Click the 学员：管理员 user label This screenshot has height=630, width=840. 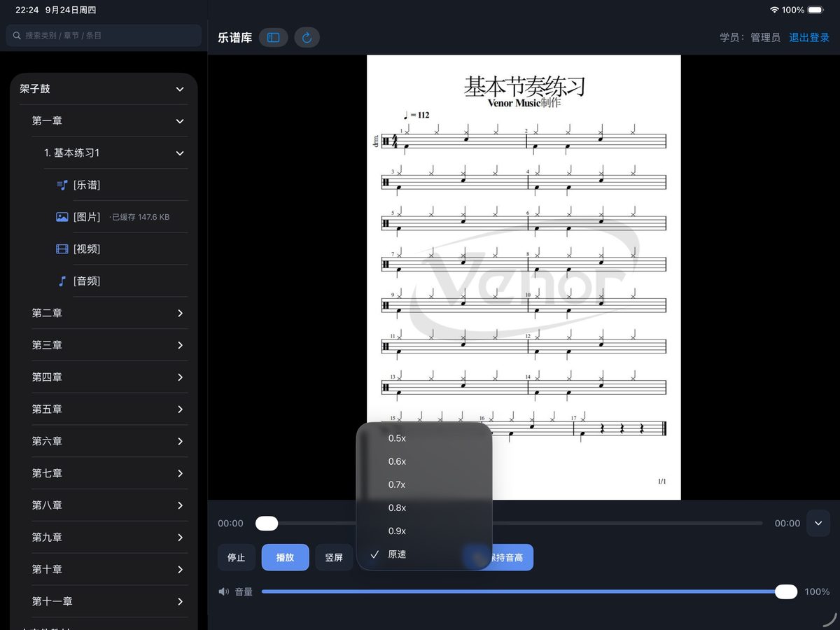750,38
